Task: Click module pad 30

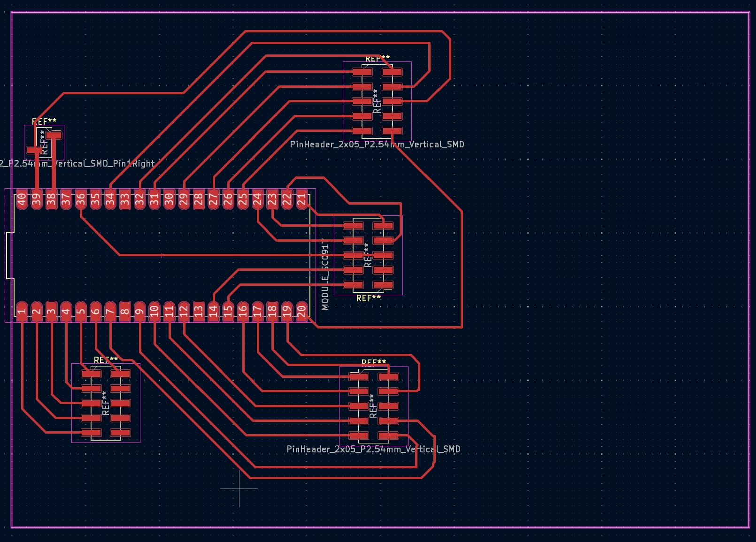Action: click(x=169, y=199)
